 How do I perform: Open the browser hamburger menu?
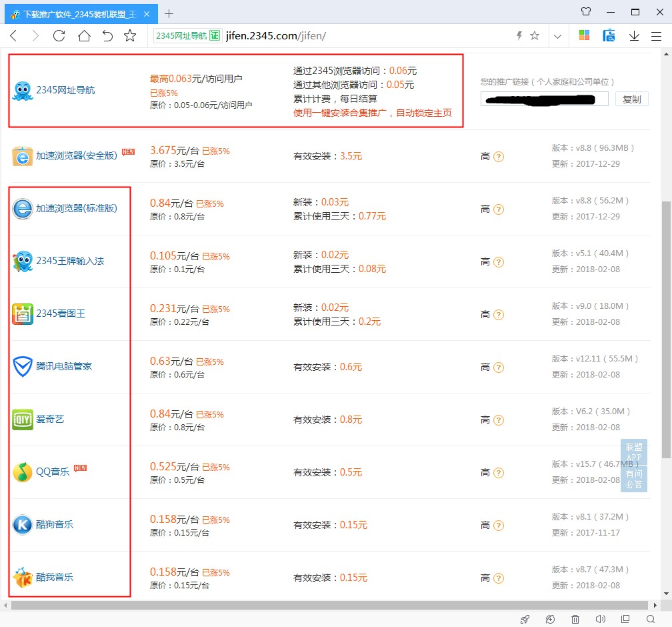657,36
